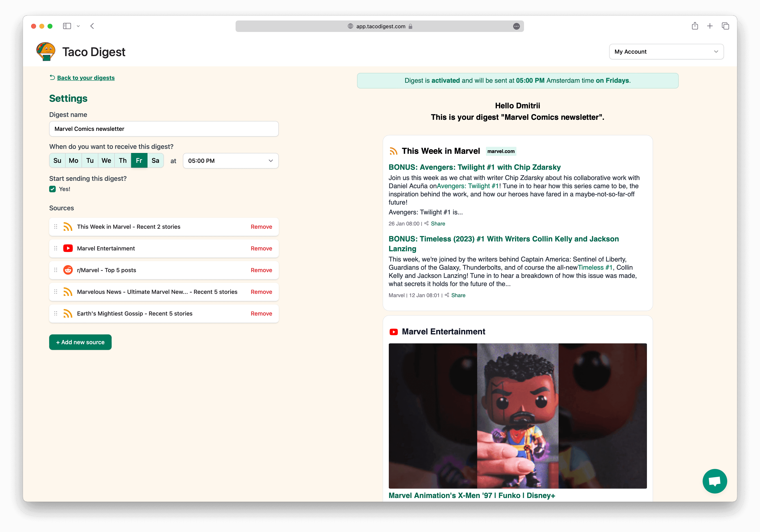The width and height of the screenshot is (760, 532).
Task: Share the 12 Jan 08:01 article
Action: (458, 295)
